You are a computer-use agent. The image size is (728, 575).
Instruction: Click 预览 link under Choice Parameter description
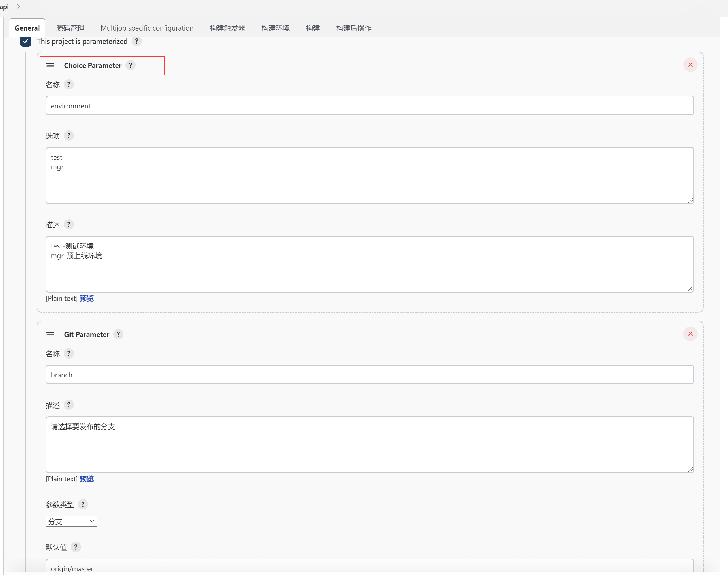pos(87,298)
